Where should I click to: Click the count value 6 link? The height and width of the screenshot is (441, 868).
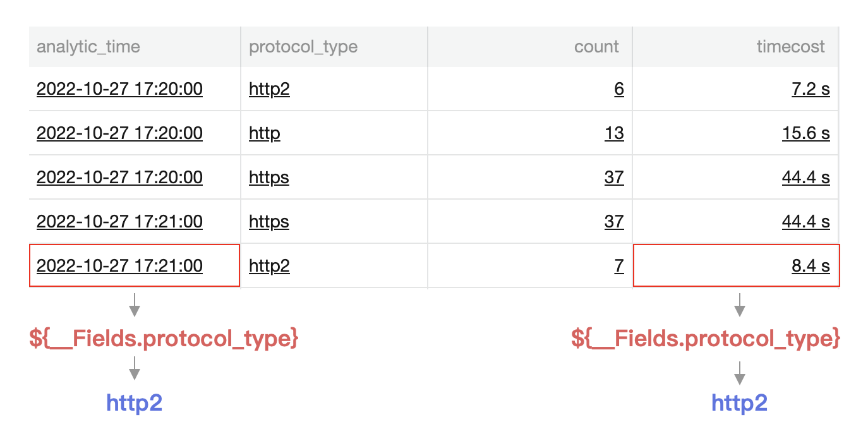coord(619,89)
